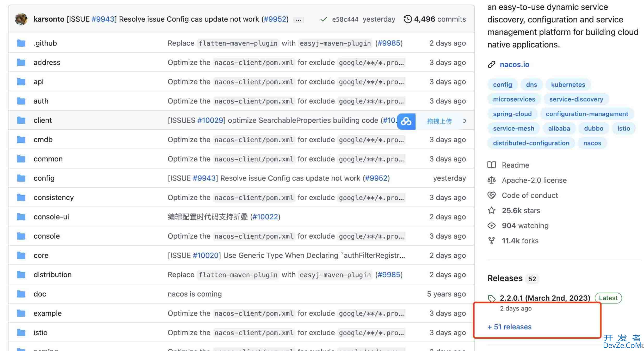The image size is (644, 351).
Task: Open the example folder
Action: click(x=48, y=313)
